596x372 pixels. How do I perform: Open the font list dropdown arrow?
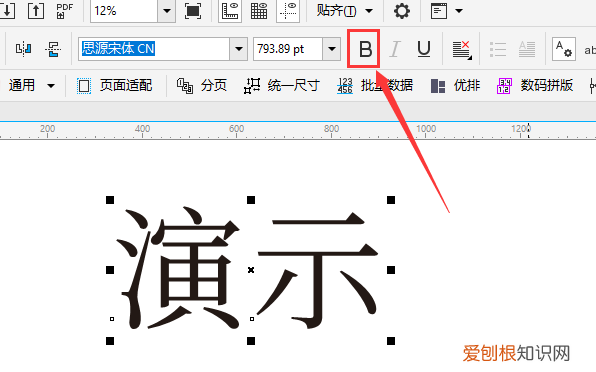[239, 49]
